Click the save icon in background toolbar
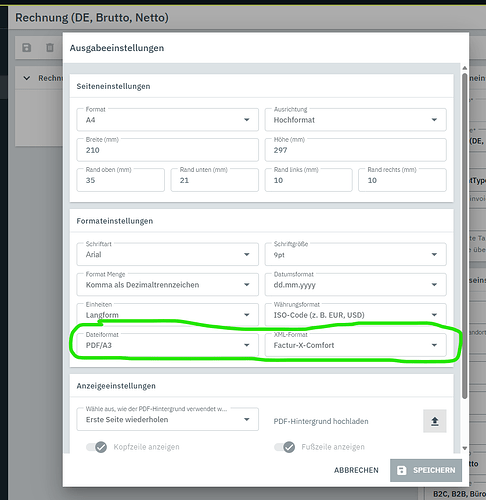 click(27, 48)
